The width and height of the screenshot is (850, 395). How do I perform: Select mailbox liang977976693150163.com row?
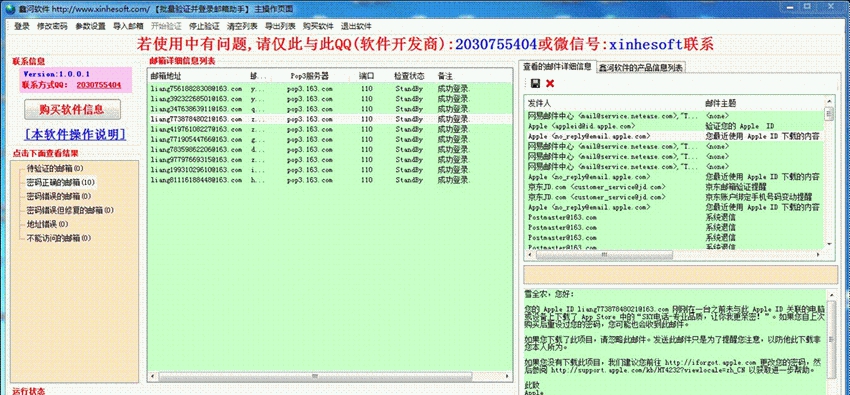[330, 159]
